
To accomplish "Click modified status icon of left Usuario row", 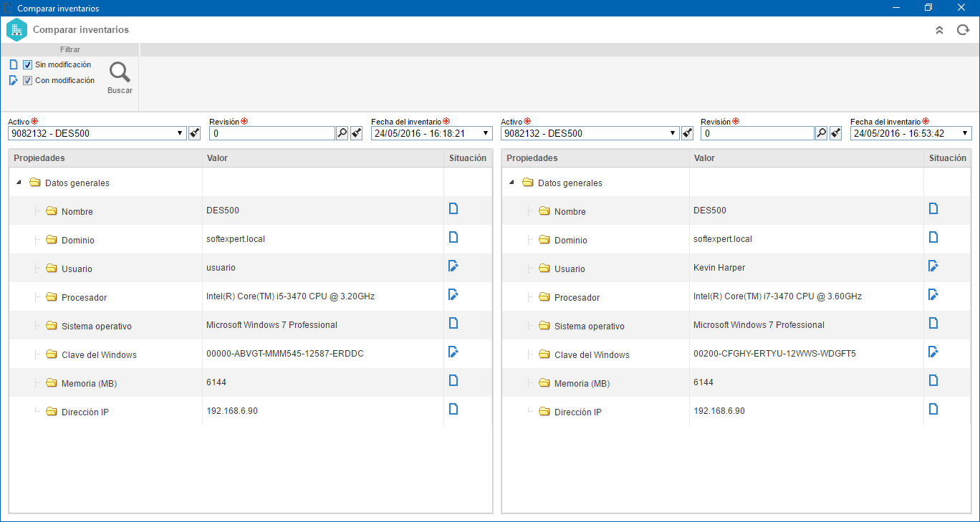I will (453, 266).
